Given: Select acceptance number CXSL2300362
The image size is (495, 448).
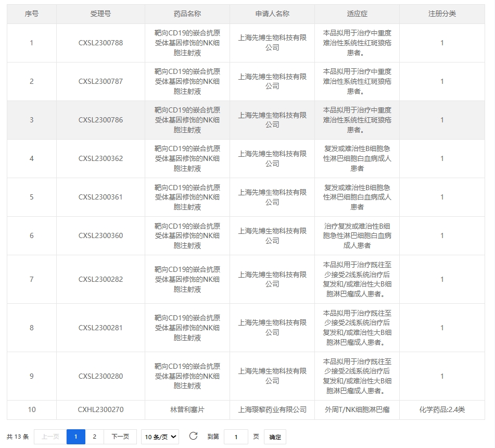Looking at the screenshot, I should (100, 158).
